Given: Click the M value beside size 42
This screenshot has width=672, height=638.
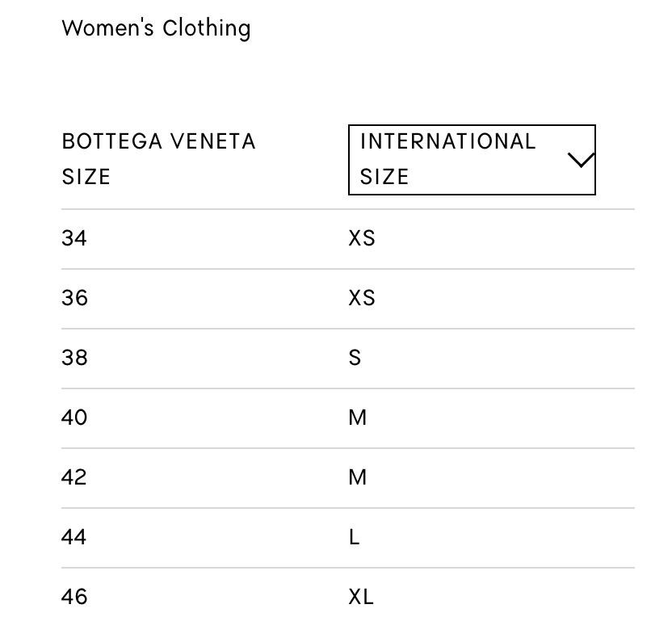Looking at the screenshot, I should tap(357, 477).
